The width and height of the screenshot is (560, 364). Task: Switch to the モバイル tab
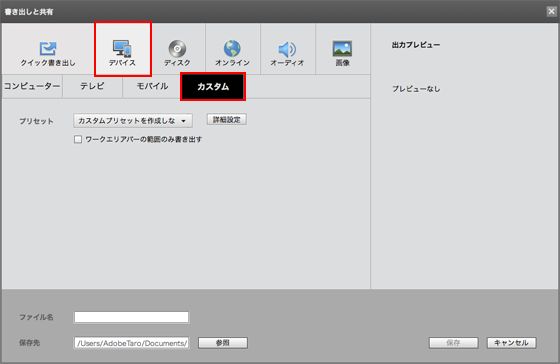coord(152,86)
